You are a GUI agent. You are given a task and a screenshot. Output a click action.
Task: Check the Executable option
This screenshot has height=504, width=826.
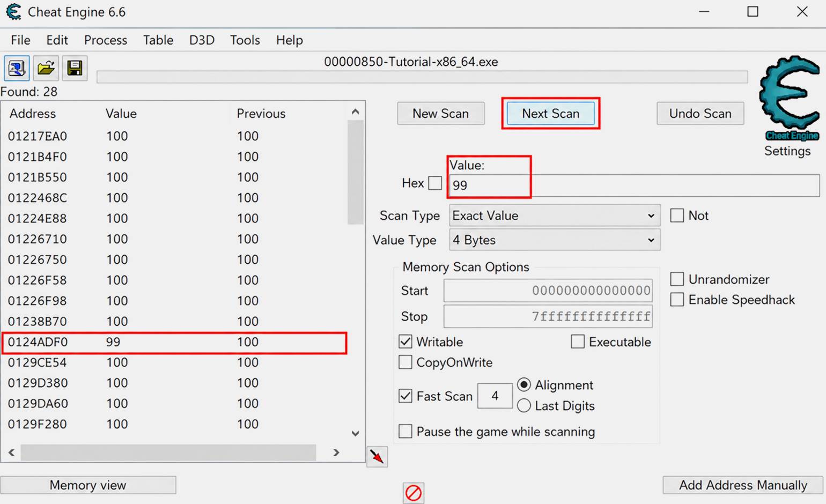[x=578, y=342]
